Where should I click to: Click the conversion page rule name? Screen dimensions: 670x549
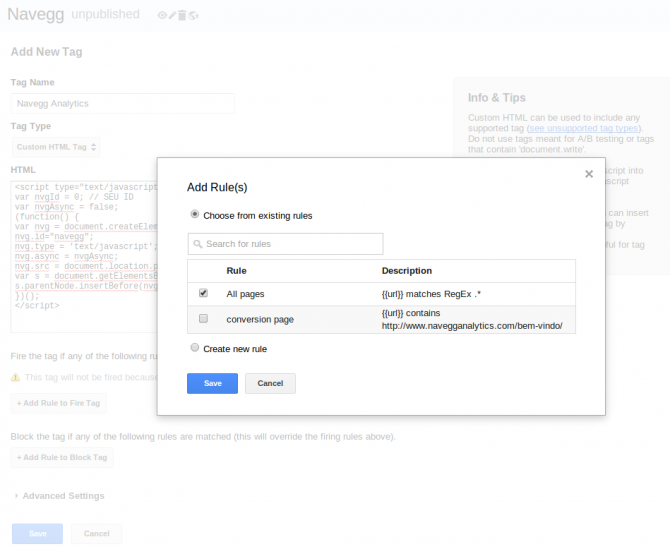tap(260, 320)
